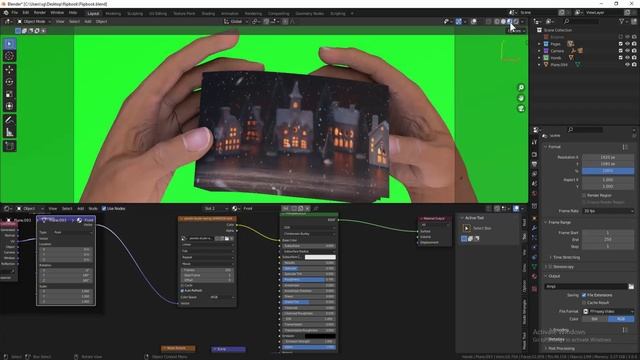Click the Emission black color swatch
This screenshot has width=640, height=360.
(320, 336)
